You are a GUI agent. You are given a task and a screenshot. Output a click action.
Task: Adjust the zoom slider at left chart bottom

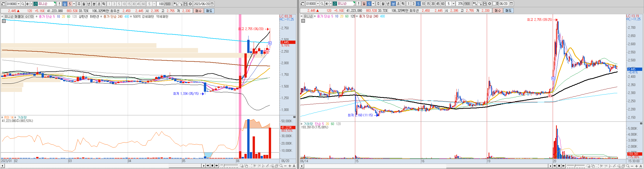(x=229, y=166)
